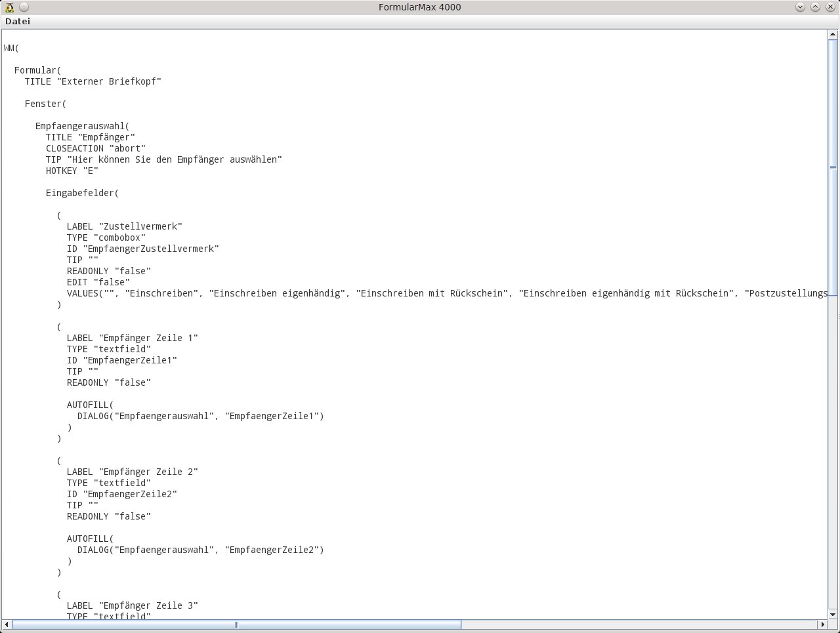Click the AUTOFILL block under Empfänger Zeile 1
This screenshot has height=633, width=840.
point(89,405)
